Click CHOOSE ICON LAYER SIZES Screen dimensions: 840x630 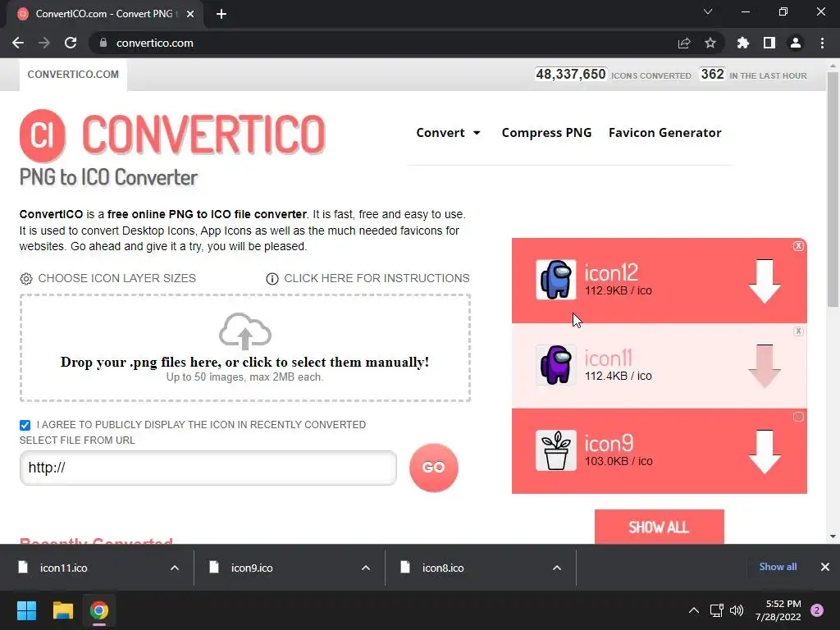tap(116, 279)
